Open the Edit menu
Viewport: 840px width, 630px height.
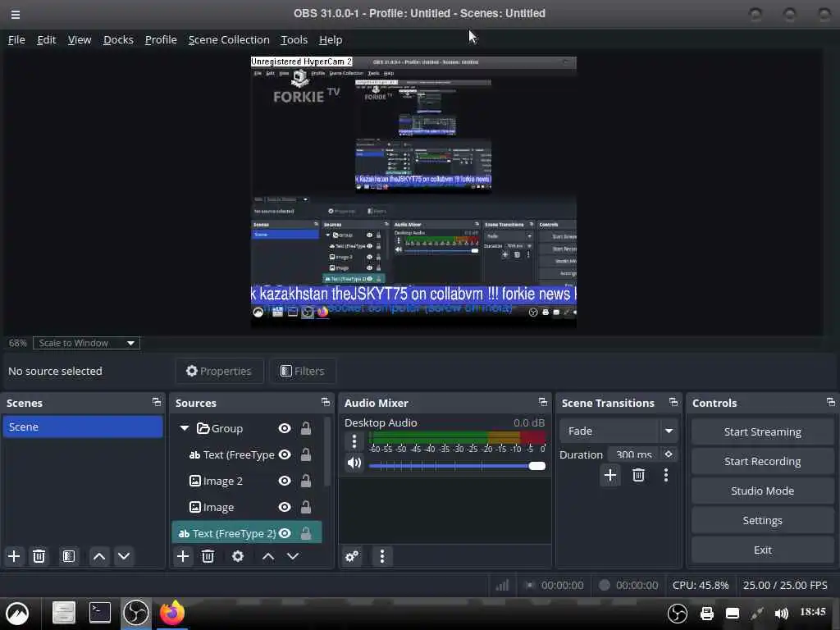tap(46, 39)
